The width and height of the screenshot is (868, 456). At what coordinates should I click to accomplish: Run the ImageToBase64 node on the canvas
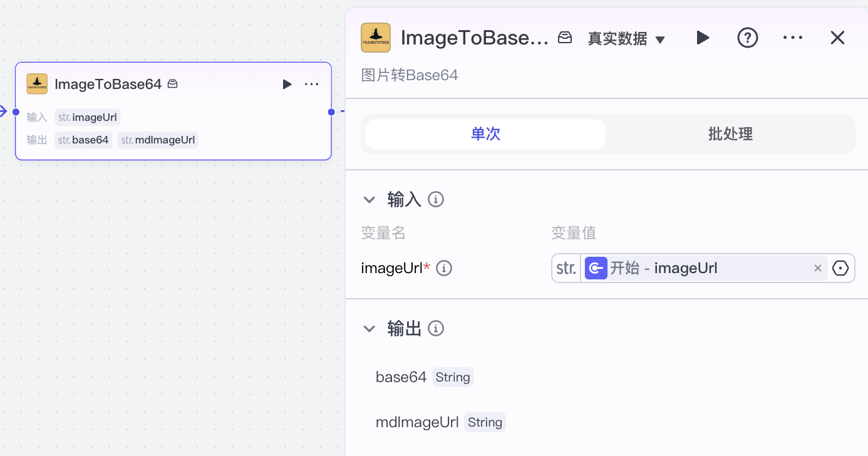click(287, 84)
